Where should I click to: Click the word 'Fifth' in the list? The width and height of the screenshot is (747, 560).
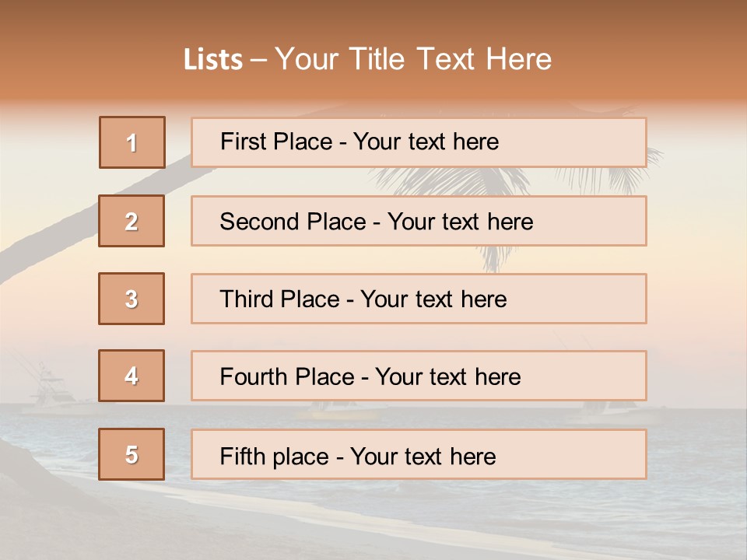tap(241, 456)
